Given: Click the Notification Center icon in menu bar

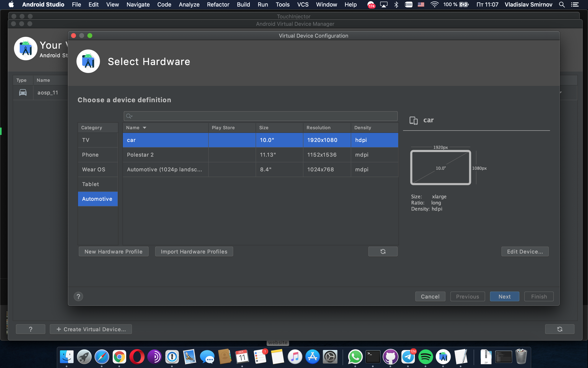Looking at the screenshot, I should click(x=575, y=4).
